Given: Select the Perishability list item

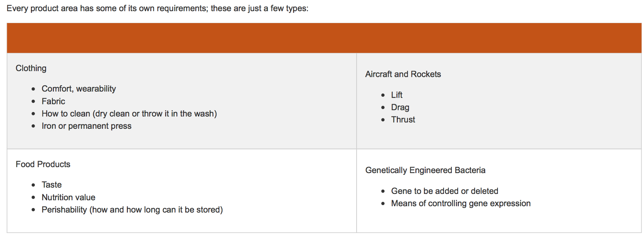Looking at the screenshot, I should pyautogui.click(x=132, y=210).
